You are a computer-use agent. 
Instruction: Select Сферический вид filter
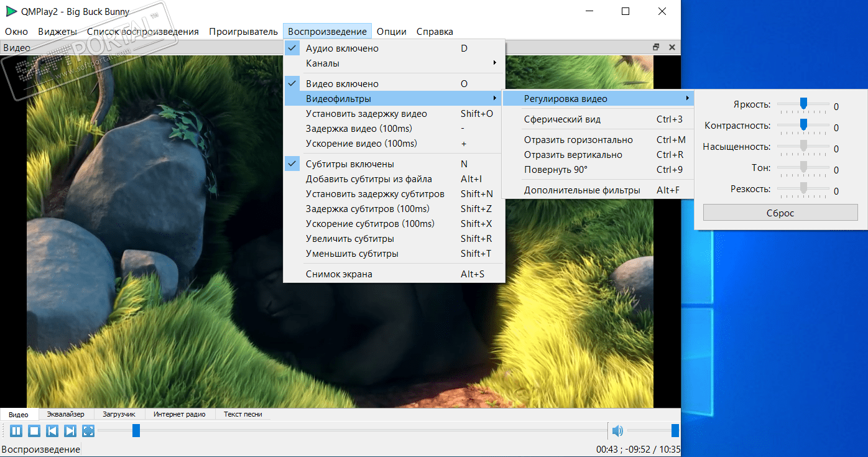coord(598,119)
